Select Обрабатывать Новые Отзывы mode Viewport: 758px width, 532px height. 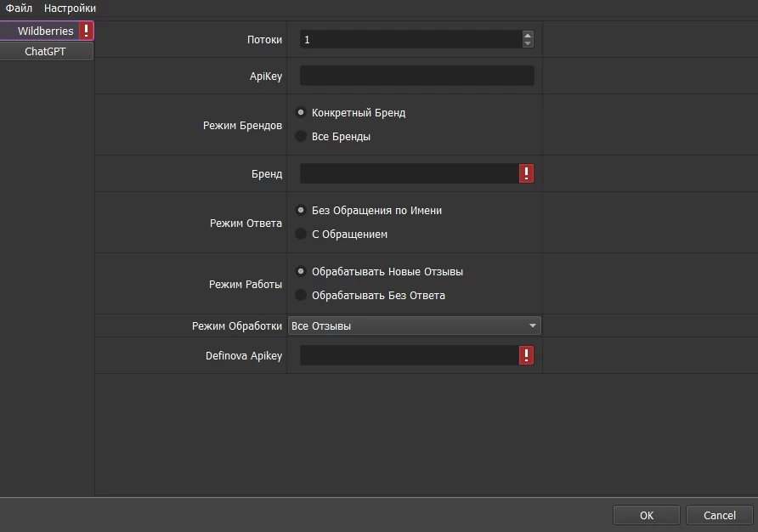click(301, 271)
